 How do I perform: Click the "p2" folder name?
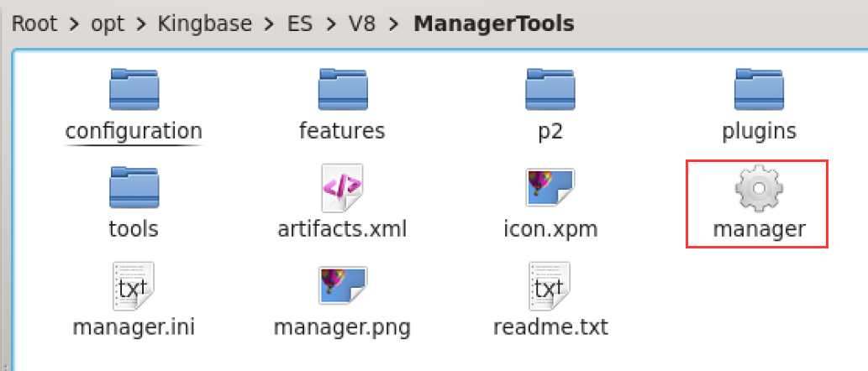550,132
